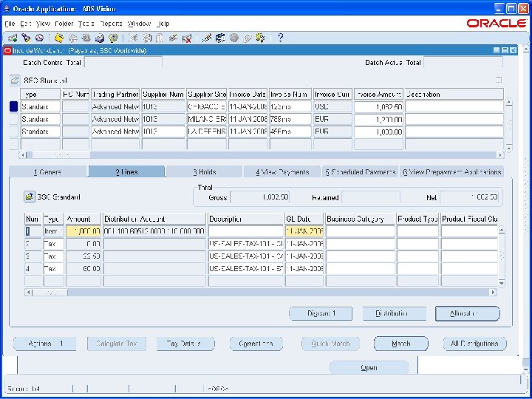Click the Discard 1 button
Screen dimensions: 532x399
point(321,313)
